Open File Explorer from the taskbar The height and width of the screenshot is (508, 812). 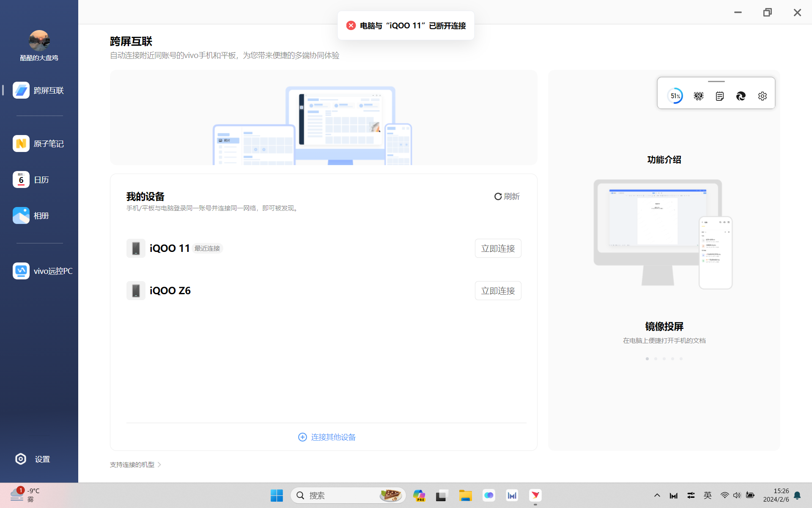tap(465, 495)
